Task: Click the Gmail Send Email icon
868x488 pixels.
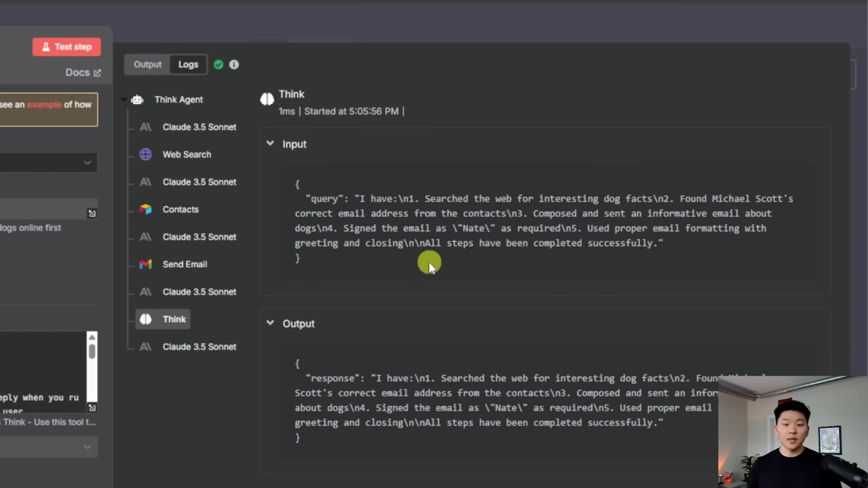Action: coord(146,264)
